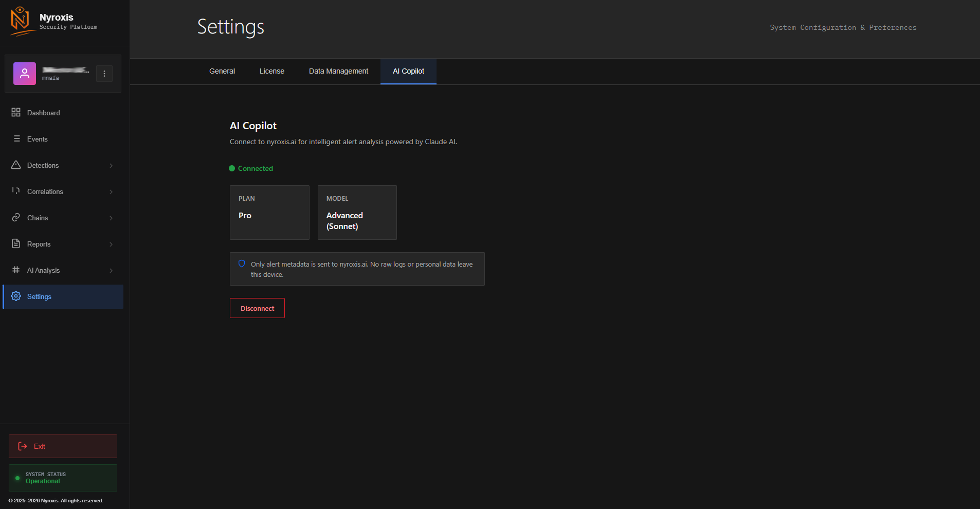Click the Chains link icon
The height and width of the screenshot is (509, 980).
16,217
